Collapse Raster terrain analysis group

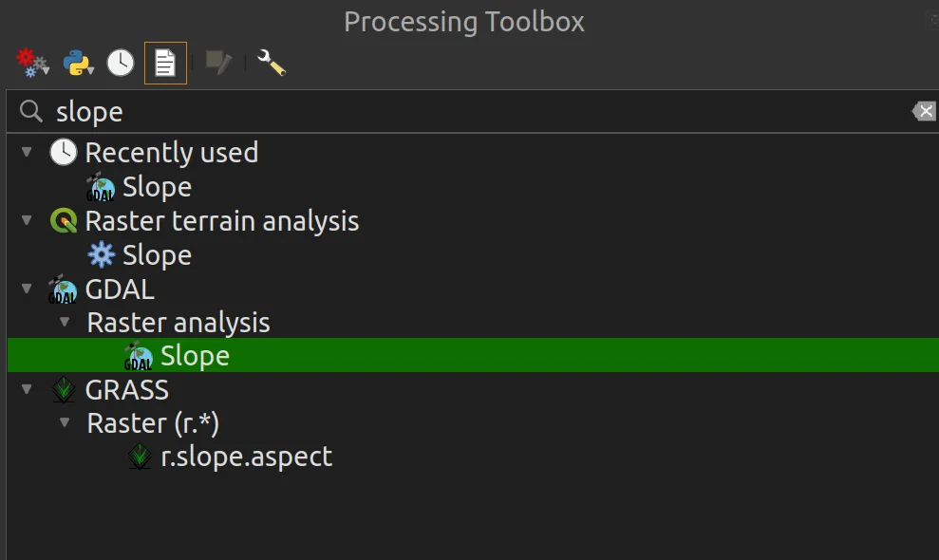27,220
